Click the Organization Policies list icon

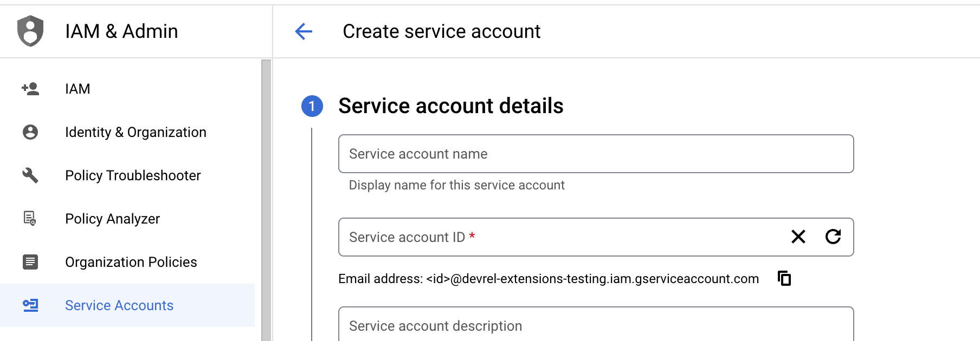point(30,262)
